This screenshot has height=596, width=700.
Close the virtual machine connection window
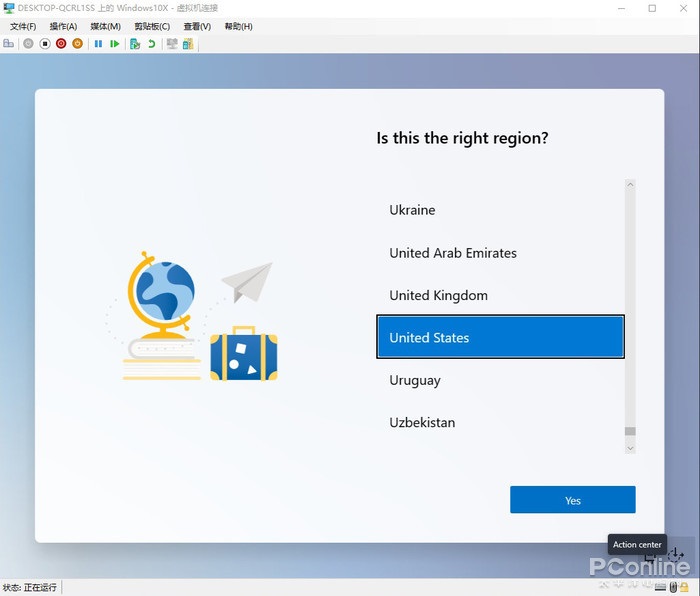point(683,8)
